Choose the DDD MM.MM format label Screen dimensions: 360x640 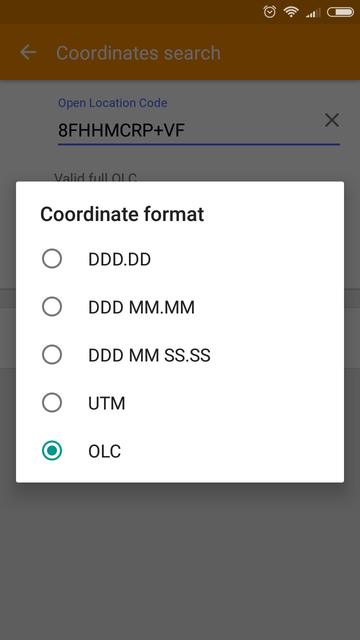(x=141, y=307)
